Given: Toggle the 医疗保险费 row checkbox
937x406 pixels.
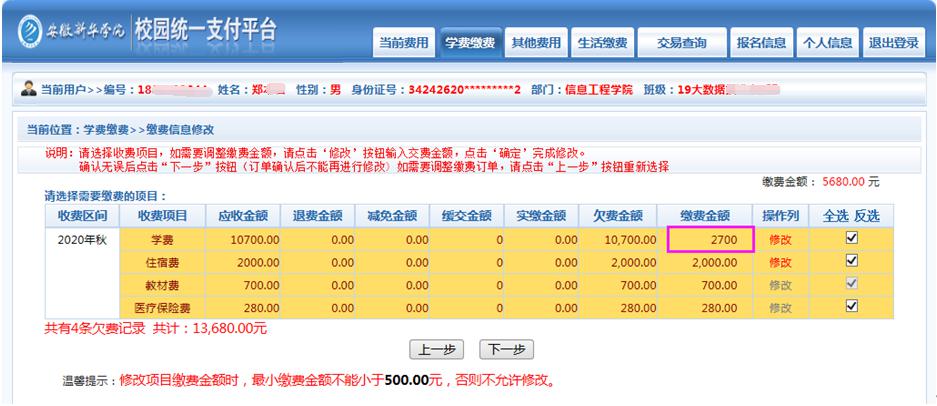Looking at the screenshot, I should click(x=852, y=307).
